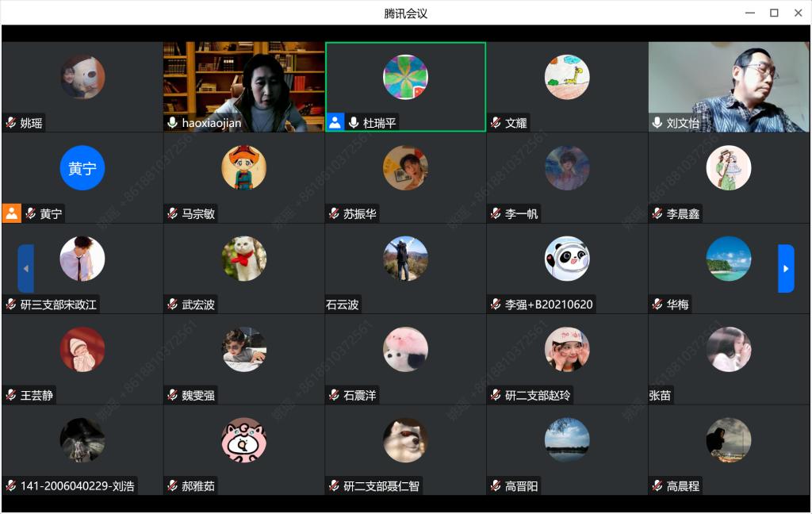Screen dimensions: 812x514
Task: Click the muted mic icon for 李强+B20210620
Action: coord(496,305)
